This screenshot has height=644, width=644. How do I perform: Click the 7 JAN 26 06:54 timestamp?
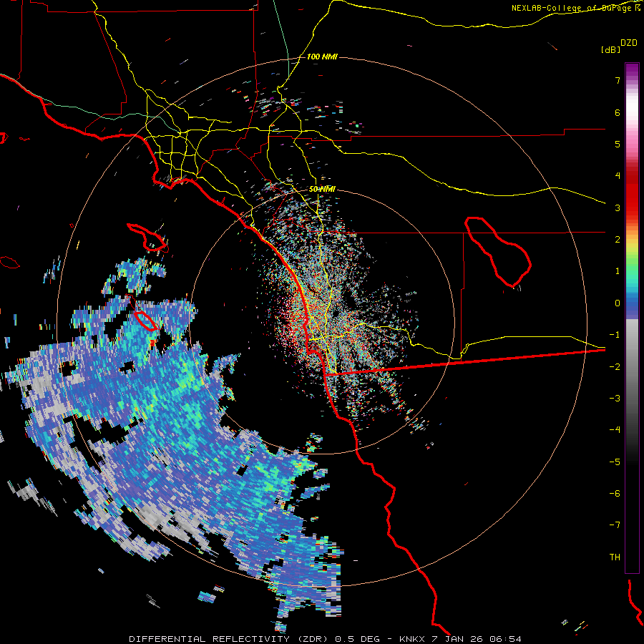476,639
